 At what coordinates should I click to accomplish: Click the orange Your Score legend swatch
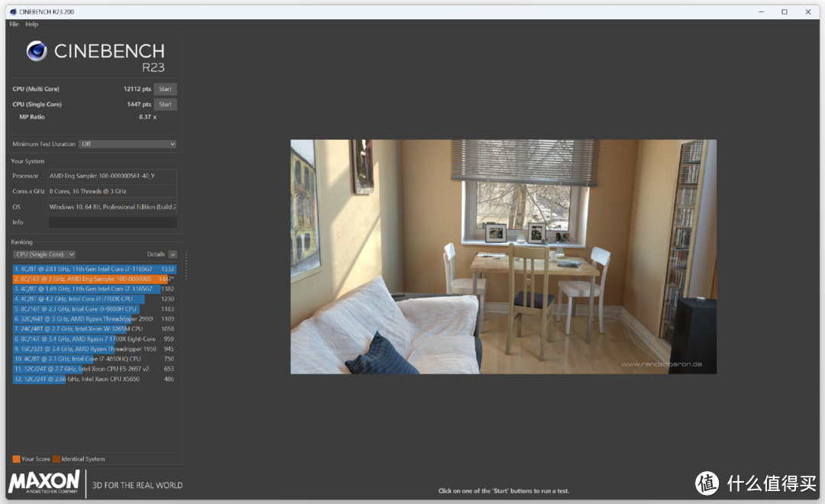(x=16, y=459)
